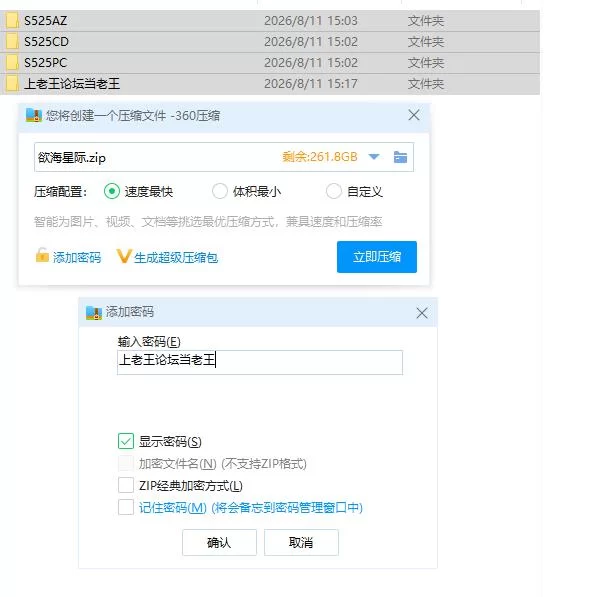Click the 剩余:261.8GB free space text
Viewport: 597px width, 597px height.
coord(320,157)
